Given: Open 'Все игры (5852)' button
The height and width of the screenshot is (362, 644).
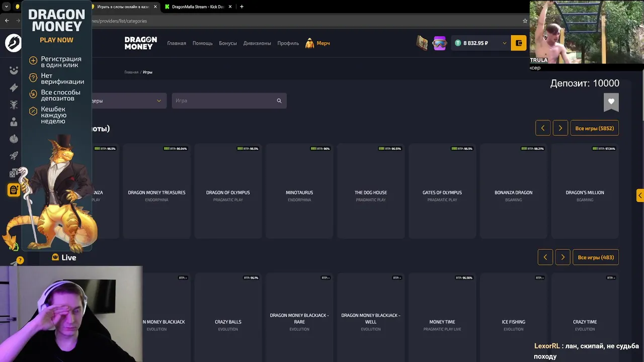Looking at the screenshot, I should tap(595, 128).
